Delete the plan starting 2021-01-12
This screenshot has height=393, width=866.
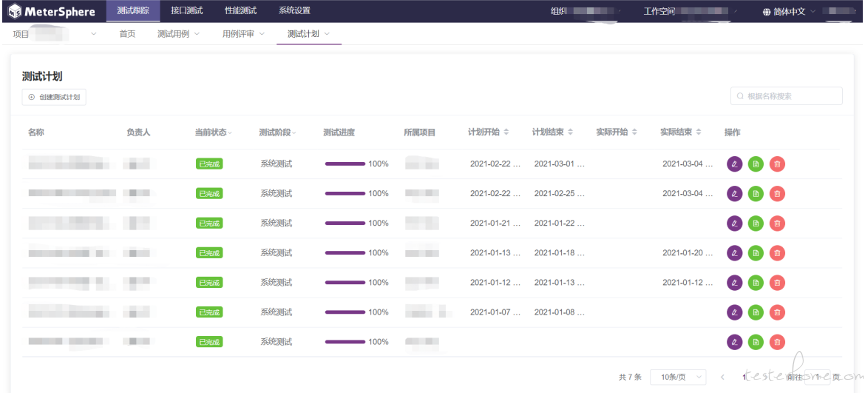[x=777, y=283]
